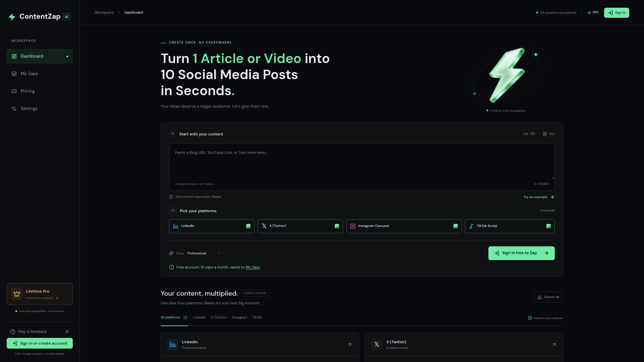Viewport: 644px width, 362px height.
Task: Click the PRO bolt badge
Action: point(593,13)
